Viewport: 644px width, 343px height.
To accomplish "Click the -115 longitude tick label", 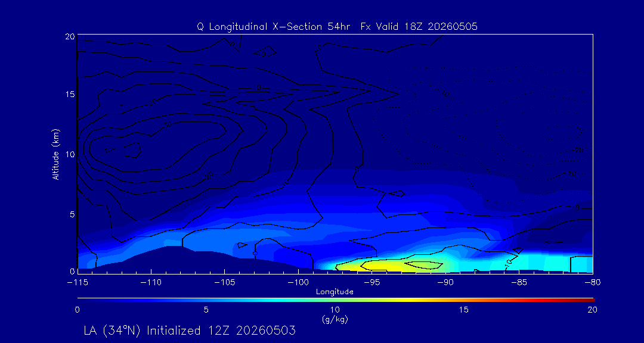I will (78, 283).
